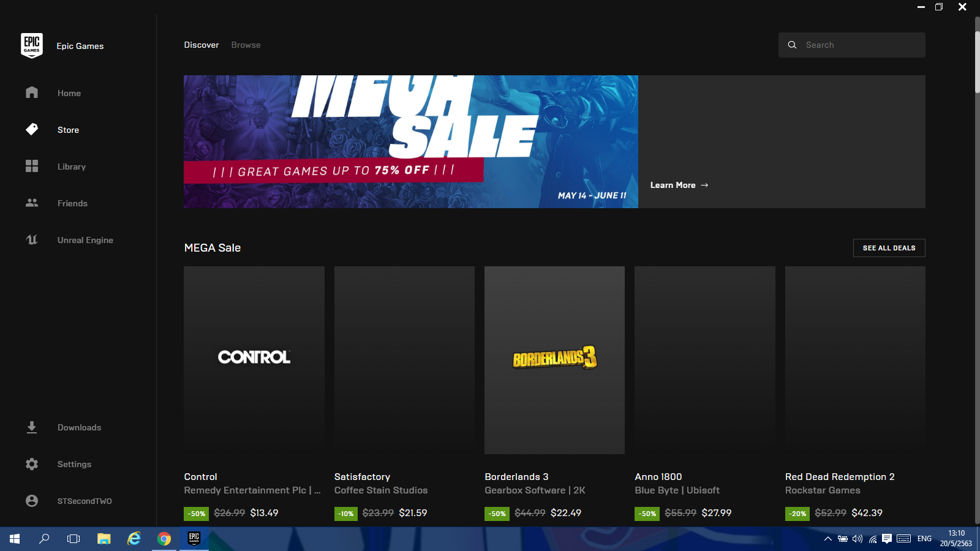
Task: Open the Anno 1800 game cover
Action: point(705,360)
